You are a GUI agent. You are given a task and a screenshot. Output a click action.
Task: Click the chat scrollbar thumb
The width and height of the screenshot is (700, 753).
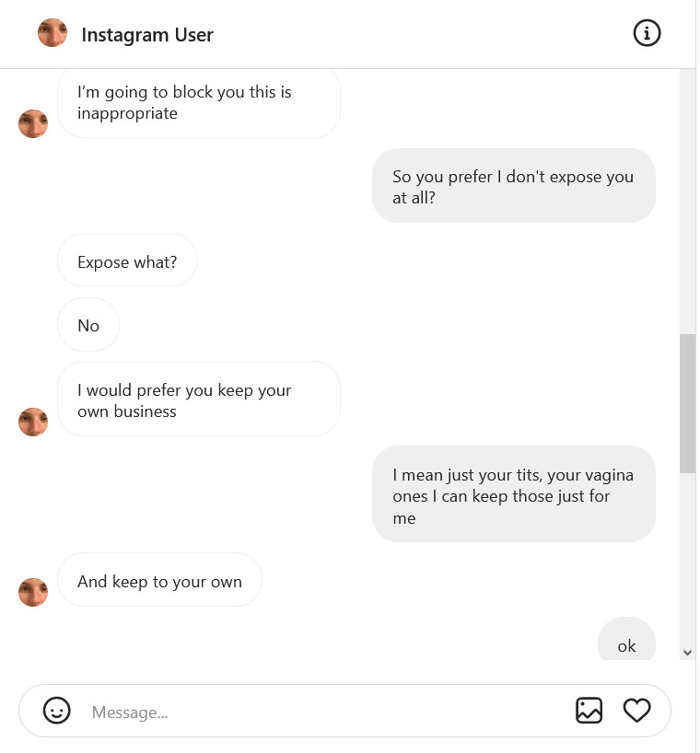[687, 403]
